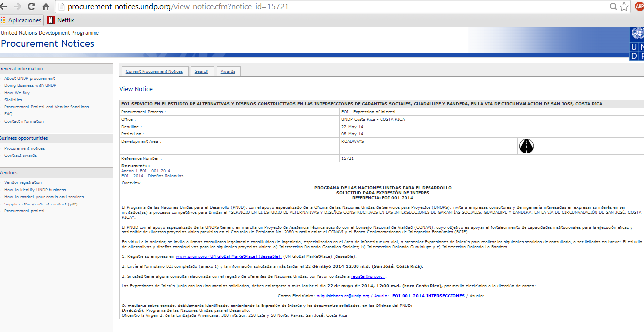Screen dimensions: 644x332
Task: Open EOI - 2014 - Diseños Rotondas document
Action: tap(152, 176)
